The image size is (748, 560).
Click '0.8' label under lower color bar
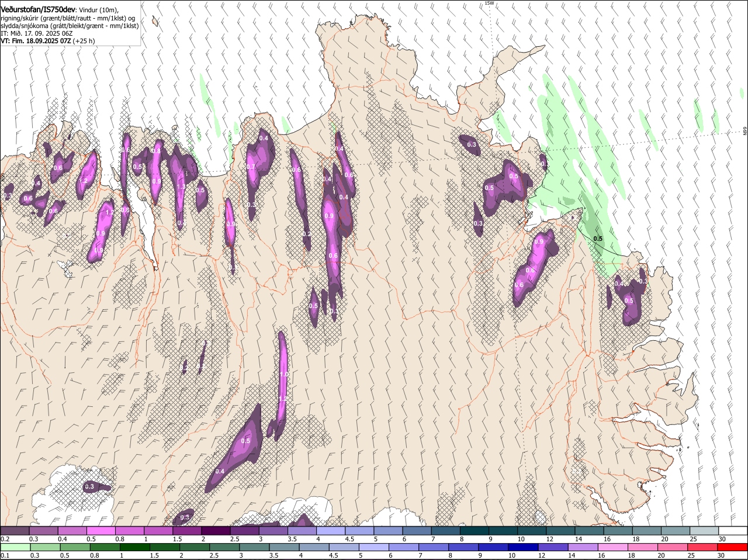pos(95,555)
